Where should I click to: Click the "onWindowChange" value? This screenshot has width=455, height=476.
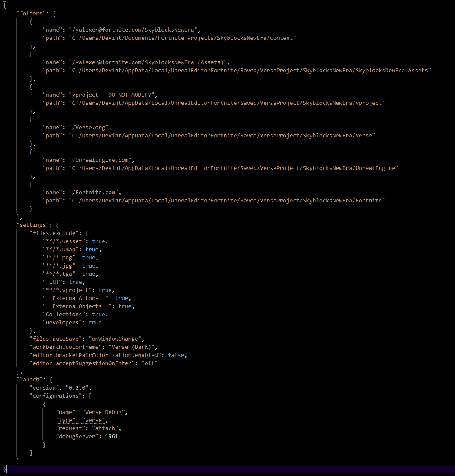pyautogui.click(x=115, y=339)
